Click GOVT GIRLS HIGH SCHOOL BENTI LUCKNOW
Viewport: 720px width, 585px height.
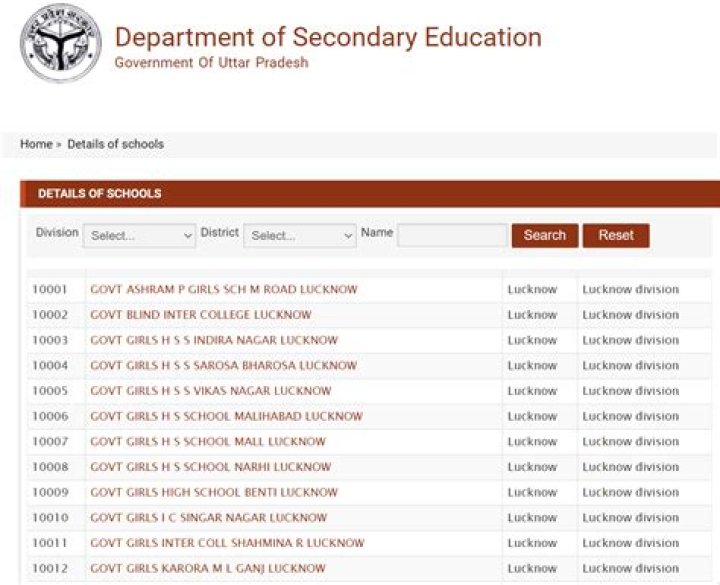[x=214, y=493]
